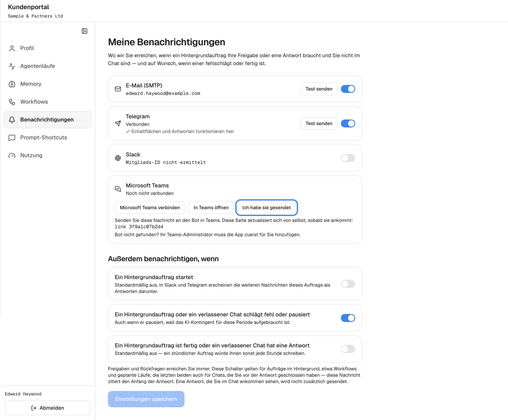Image resolution: width=508 pixels, height=420 pixels.
Task: Click the Workflows icon in sidebar
Action: 12,102
